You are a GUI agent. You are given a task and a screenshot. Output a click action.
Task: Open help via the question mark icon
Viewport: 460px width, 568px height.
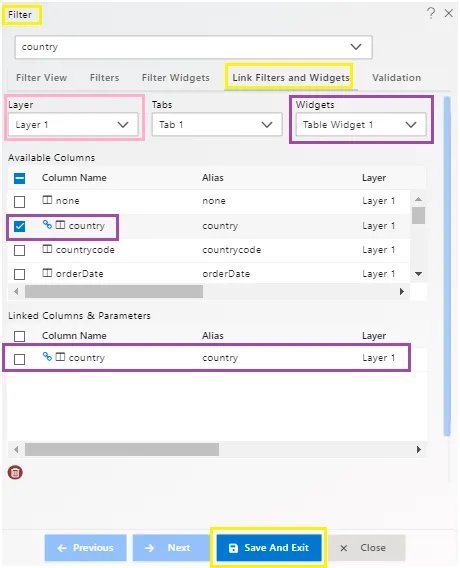click(431, 13)
